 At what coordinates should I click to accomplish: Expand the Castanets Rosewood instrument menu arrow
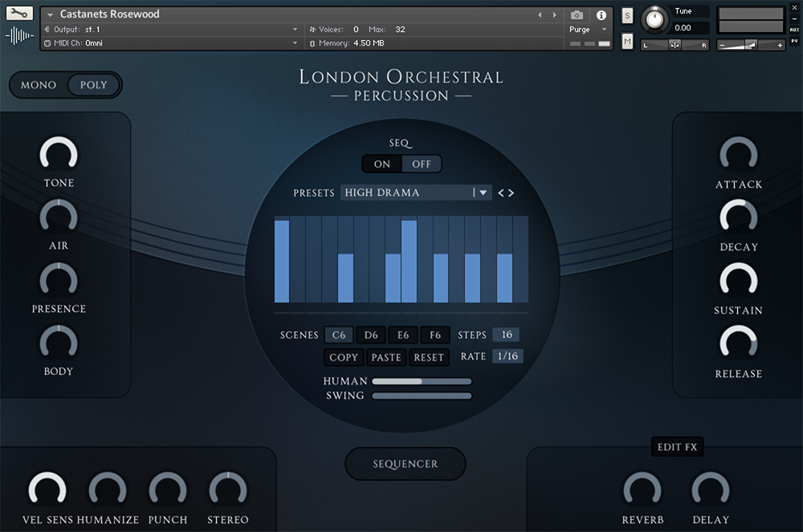click(x=50, y=14)
